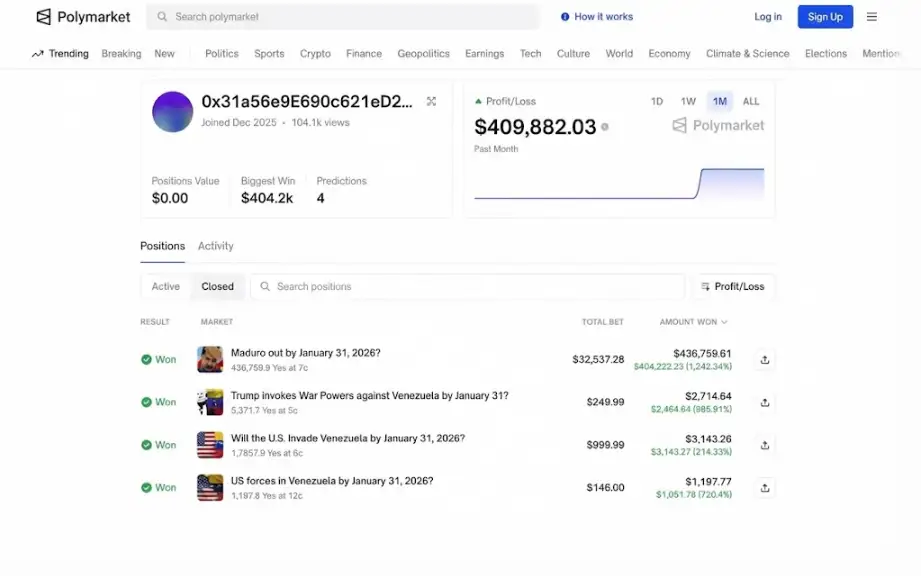Sort by the Amount Won column arrow
The image size is (921, 576).
click(x=724, y=322)
